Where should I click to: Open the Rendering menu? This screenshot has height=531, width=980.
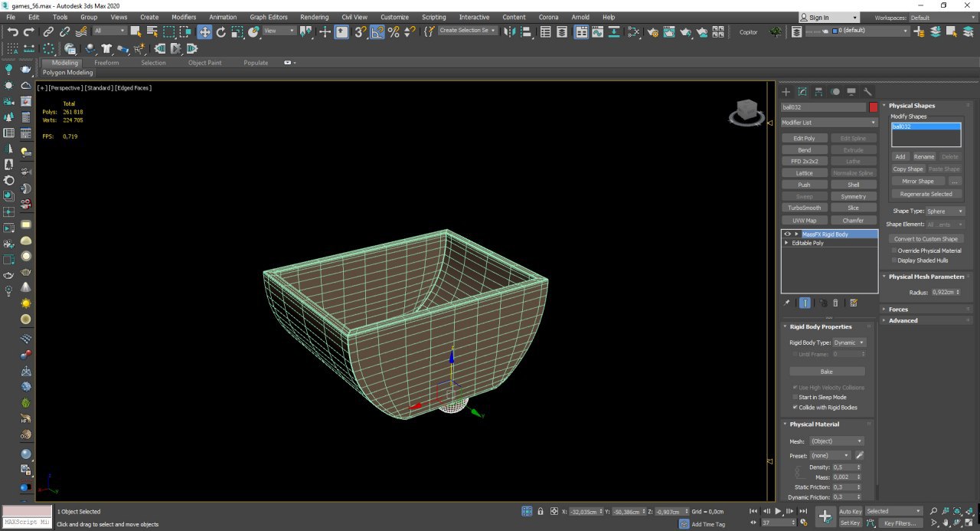pyautogui.click(x=314, y=17)
